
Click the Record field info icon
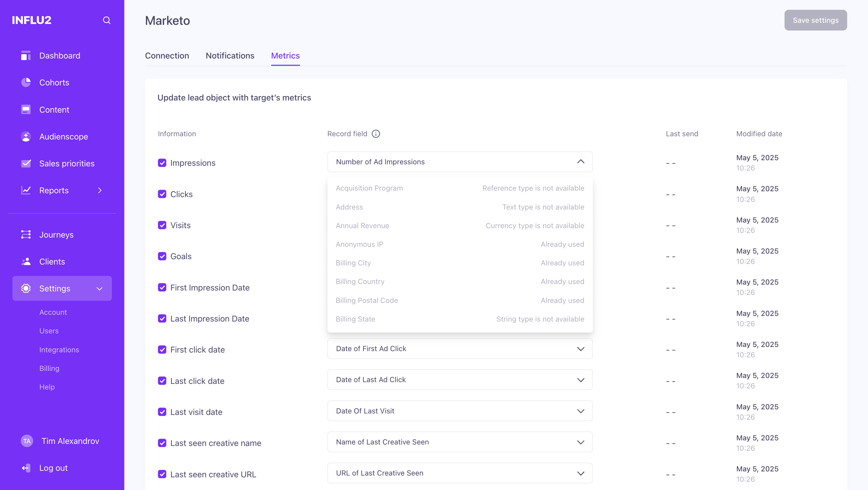coord(376,134)
